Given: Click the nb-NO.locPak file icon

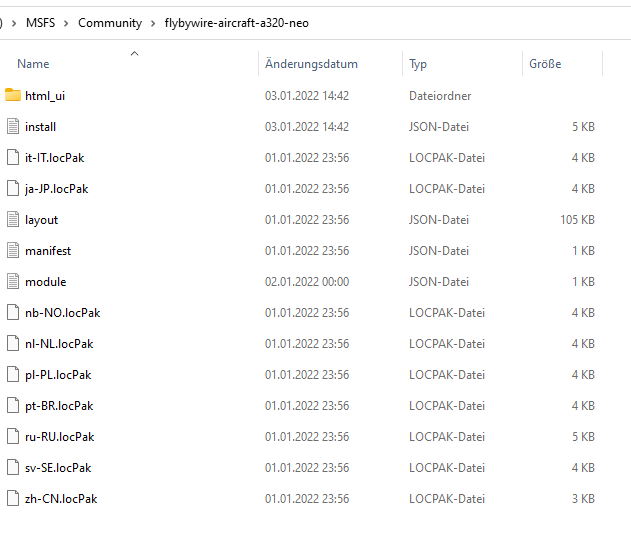Looking at the screenshot, I should pyautogui.click(x=13, y=312).
